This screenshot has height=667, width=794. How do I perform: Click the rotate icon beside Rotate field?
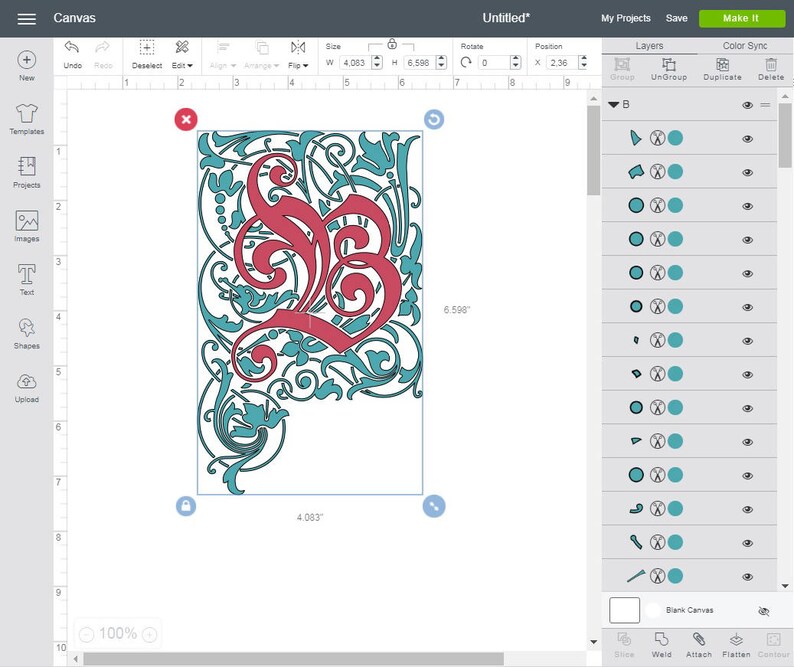pyautogui.click(x=466, y=63)
